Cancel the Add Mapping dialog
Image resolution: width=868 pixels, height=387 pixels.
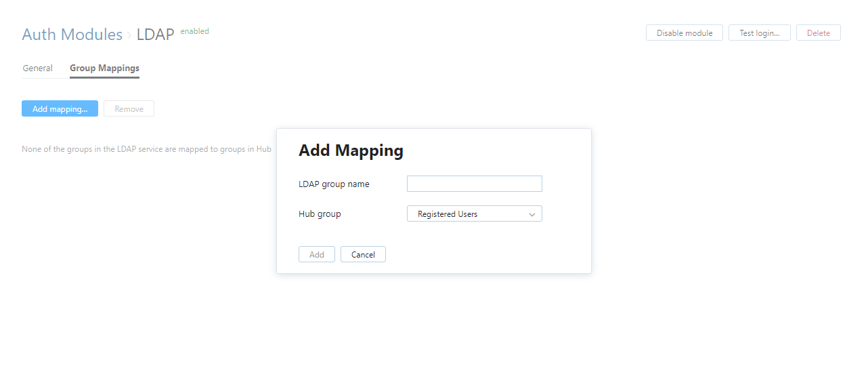click(x=363, y=254)
